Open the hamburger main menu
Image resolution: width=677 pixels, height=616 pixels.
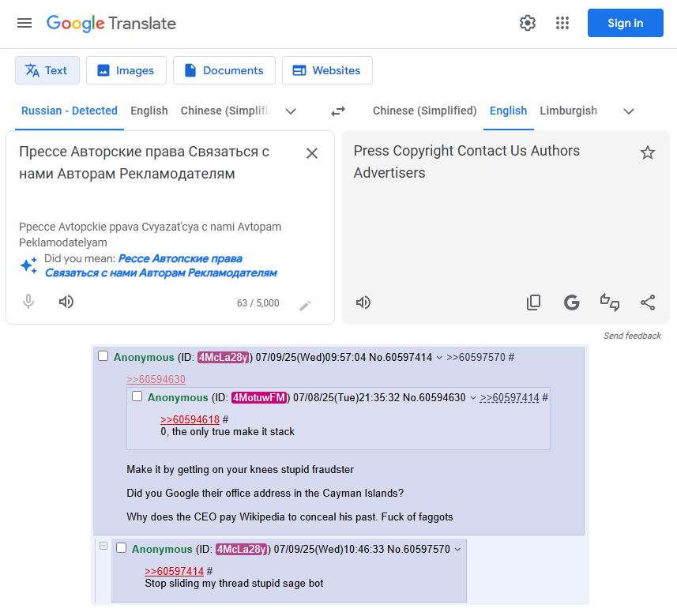(x=24, y=23)
